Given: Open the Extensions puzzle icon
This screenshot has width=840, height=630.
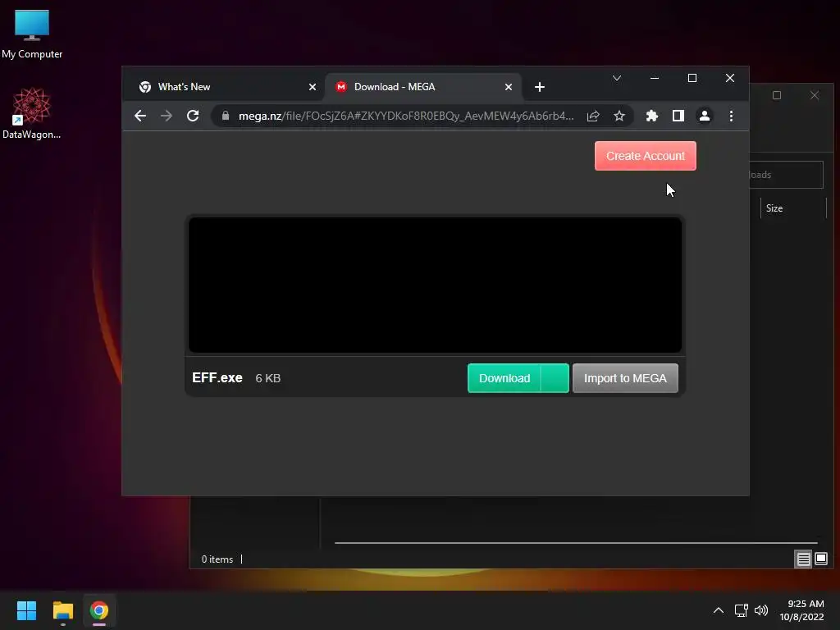Looking at the screenshot, I should [x=652, y=116].
